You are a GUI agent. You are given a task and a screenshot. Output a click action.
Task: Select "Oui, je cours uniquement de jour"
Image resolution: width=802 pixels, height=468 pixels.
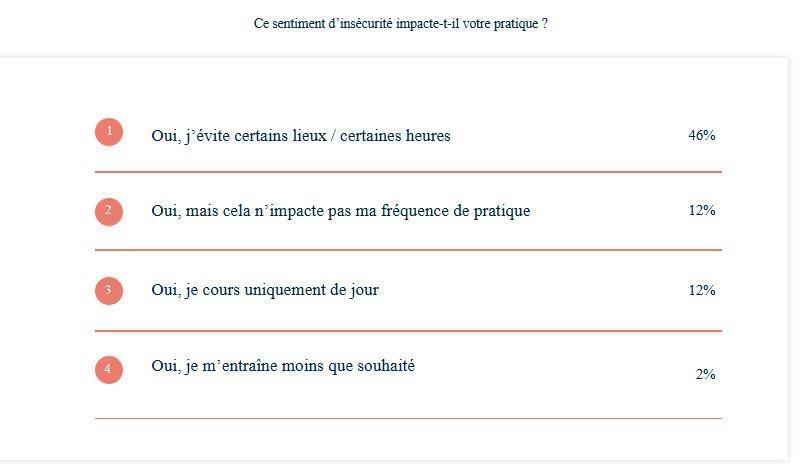(265, 290)
